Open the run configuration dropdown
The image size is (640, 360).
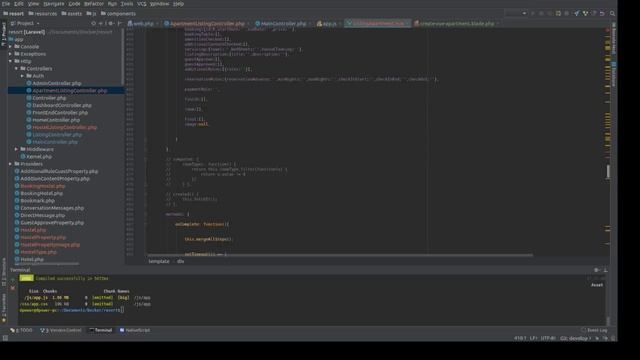point(516,13)
